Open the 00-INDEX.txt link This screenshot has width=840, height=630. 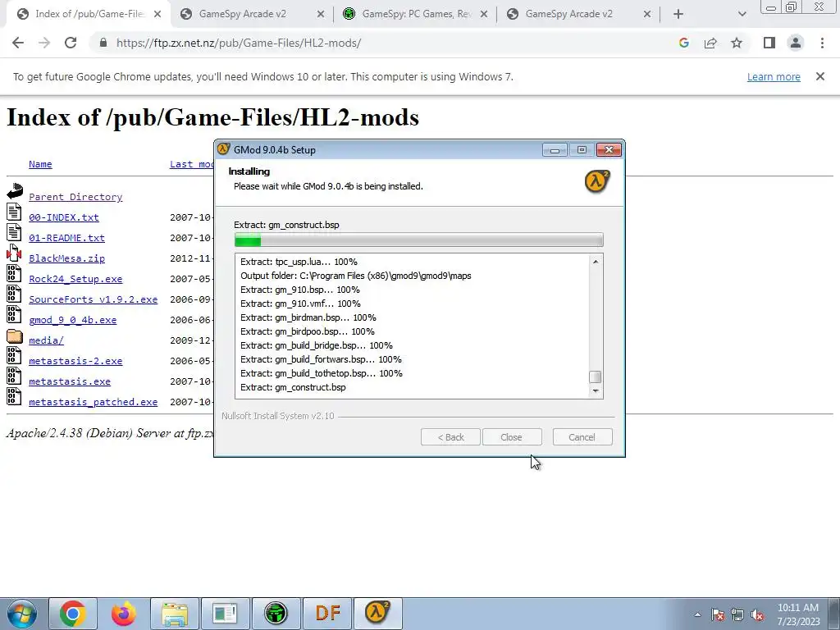click(x=64, y=217)
